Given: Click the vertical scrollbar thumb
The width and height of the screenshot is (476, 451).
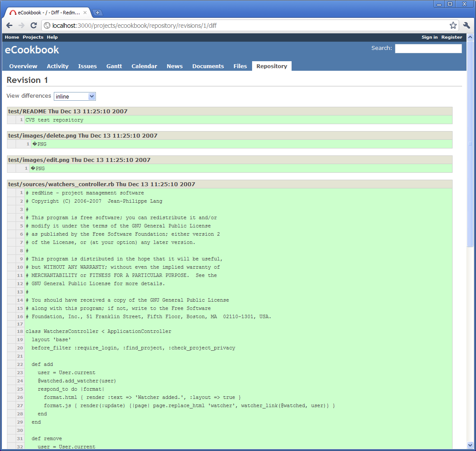Looking at the screenshot, I should [x=470, y=144].
